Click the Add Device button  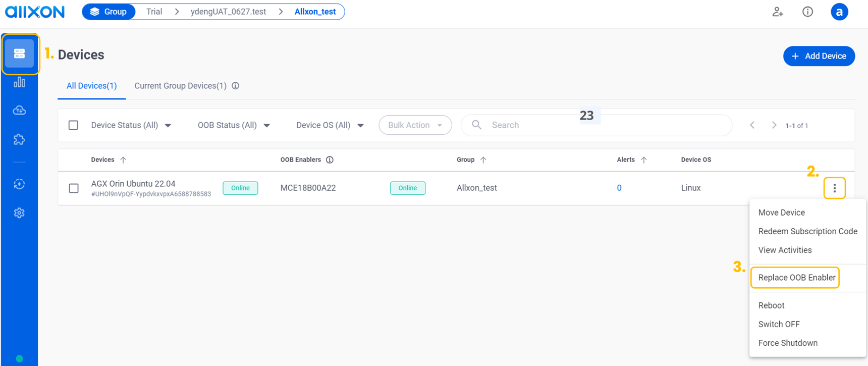click(x=819, y=56)
